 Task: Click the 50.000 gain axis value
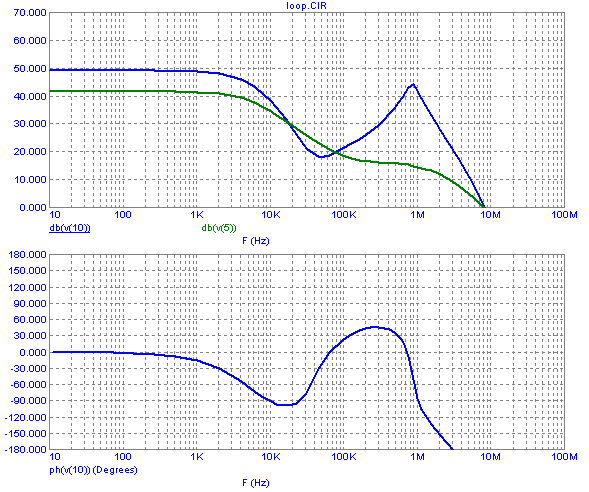click(x=30, y=69)
